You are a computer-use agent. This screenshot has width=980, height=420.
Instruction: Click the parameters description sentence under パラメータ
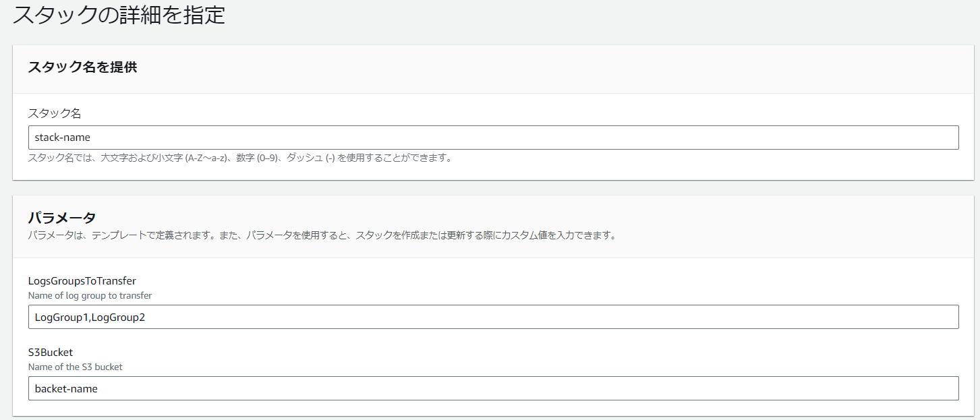coord(322,236)
